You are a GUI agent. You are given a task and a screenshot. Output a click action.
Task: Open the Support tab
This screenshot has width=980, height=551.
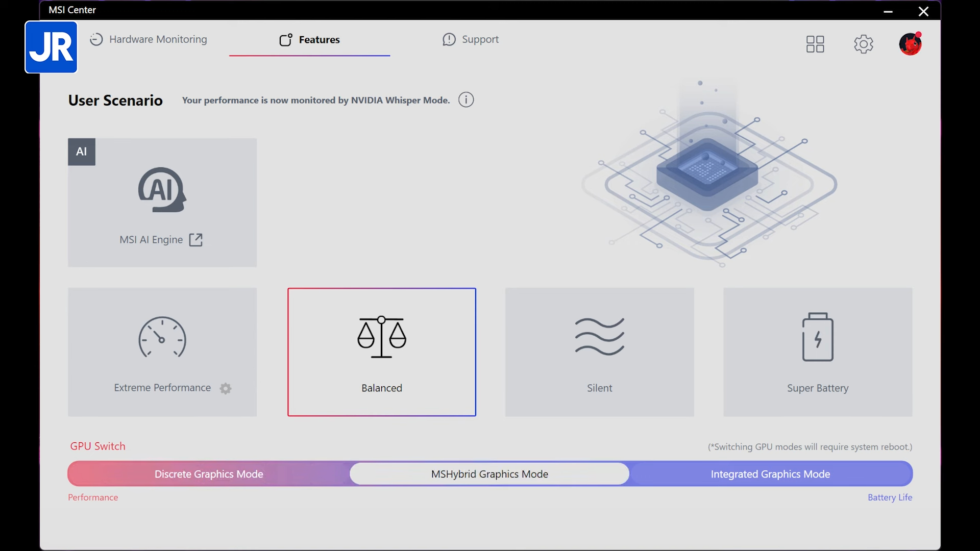[x=470, y=39]
